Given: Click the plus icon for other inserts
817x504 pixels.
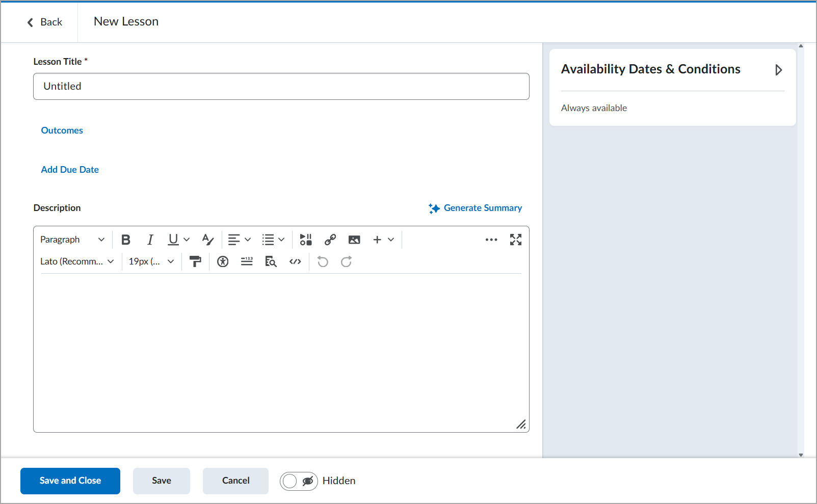Looking at the screenshot, I should coord(377,240).
